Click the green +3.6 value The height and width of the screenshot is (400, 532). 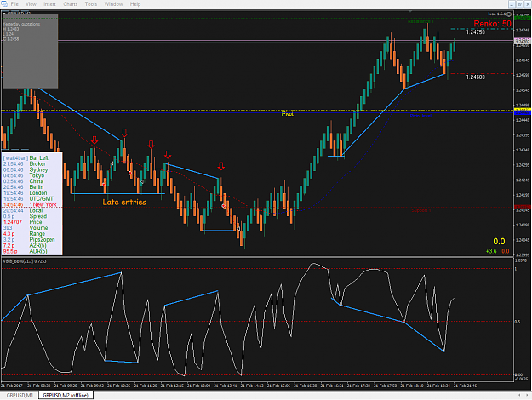pos(491,251)
